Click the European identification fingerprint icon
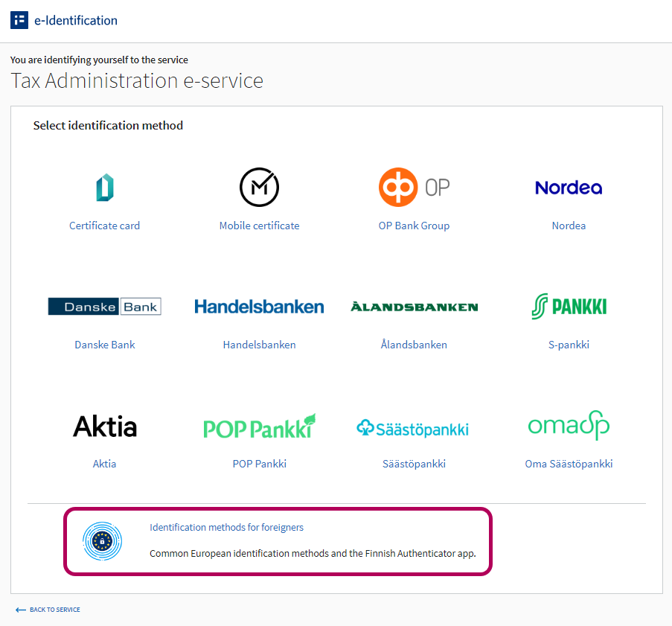 pyautogui.click(x=102, y=541)
